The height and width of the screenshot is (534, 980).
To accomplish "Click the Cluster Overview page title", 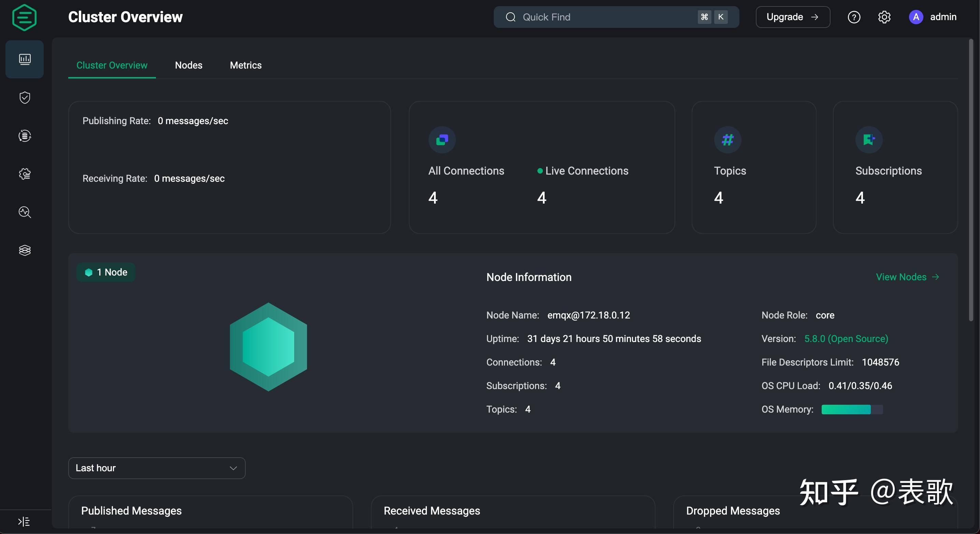I will point(125,17).
